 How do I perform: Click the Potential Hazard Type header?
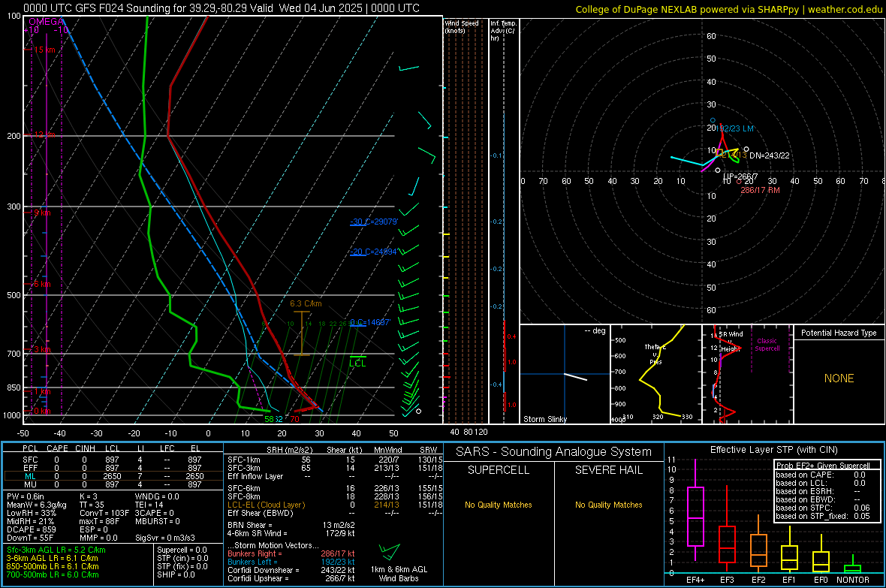[x=839, y=333]
